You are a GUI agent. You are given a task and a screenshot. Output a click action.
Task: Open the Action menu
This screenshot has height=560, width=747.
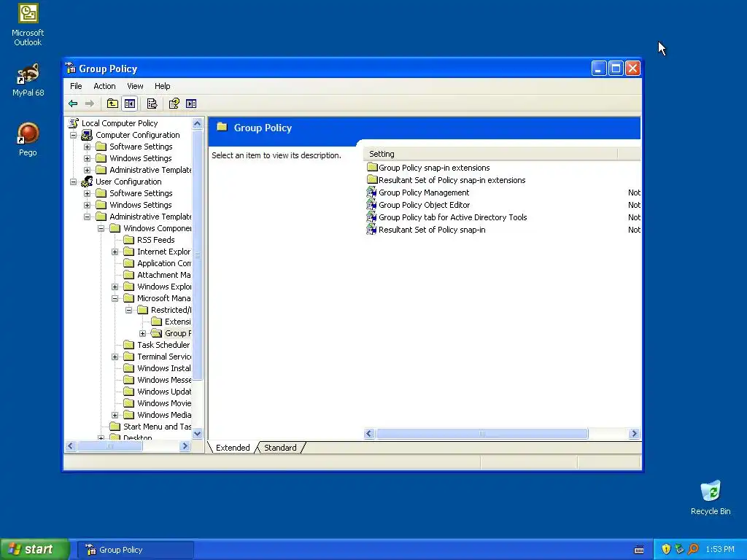point(104,86)
